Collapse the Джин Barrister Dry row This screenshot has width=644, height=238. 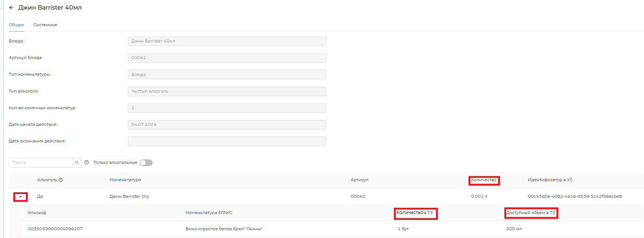21,197
